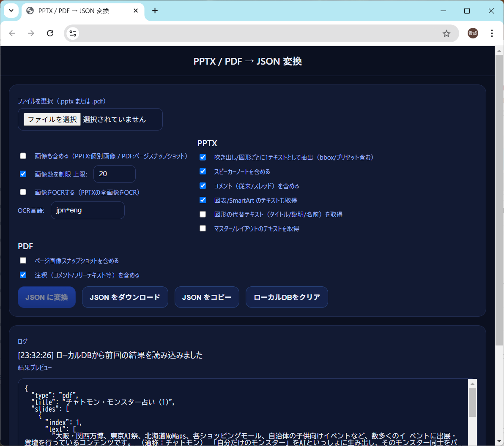Image resolution: width=504 pixels, height=446 pixels.
Task: Open the Chrome three-dot menu
Action: pos(492,33)
